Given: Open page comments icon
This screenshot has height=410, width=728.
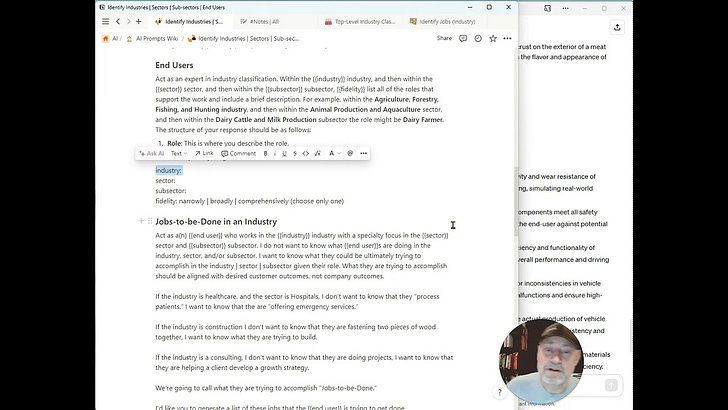Looking at the screenshot, I should coord(463,39).
